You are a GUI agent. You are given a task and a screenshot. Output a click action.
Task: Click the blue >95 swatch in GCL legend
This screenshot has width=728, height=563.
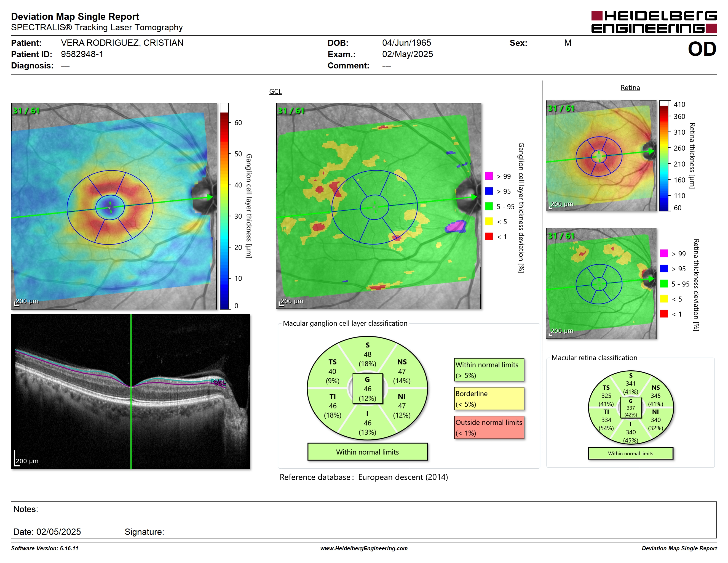click(489, 191)
